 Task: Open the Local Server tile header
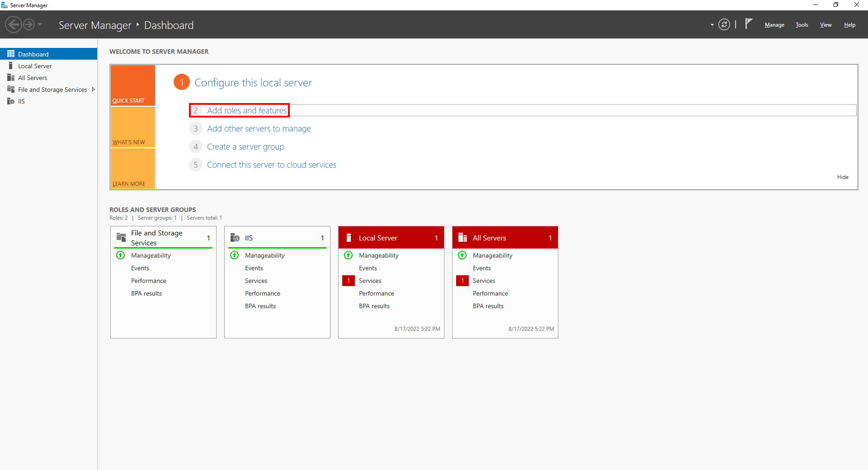[391, 238]
